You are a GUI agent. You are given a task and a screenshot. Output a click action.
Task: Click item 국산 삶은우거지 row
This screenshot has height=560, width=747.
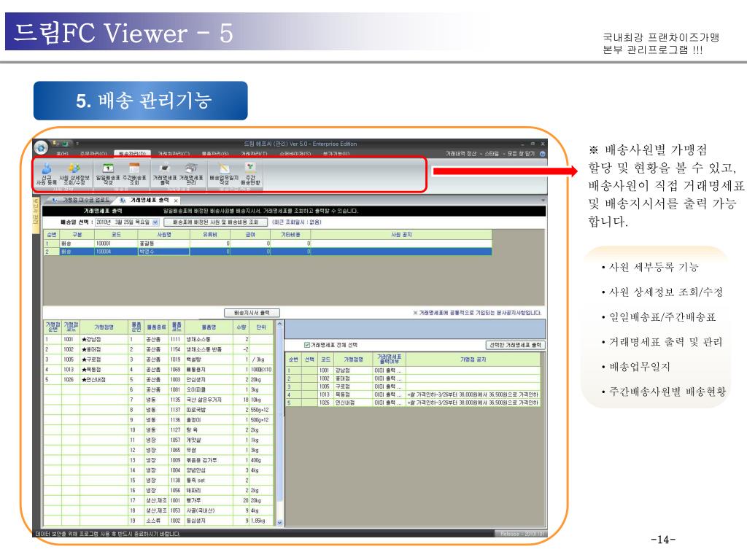pos(201,400)
